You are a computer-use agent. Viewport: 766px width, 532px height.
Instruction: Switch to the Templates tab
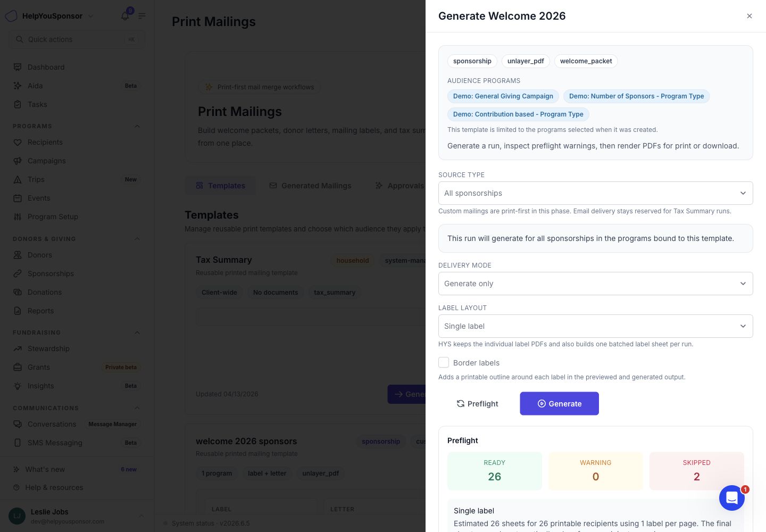[x=220, y=186]
